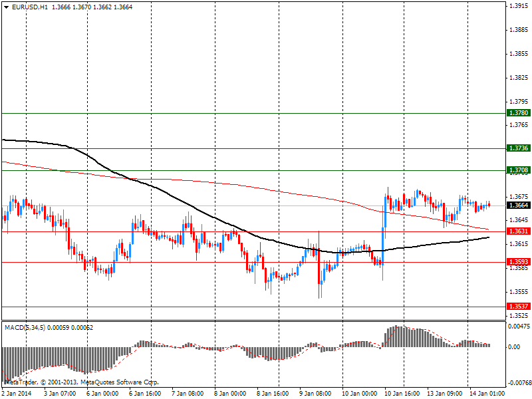
Task: Click the triangle arrow beside EURUSD,H1 title
Action: click(x=6, y=7)
